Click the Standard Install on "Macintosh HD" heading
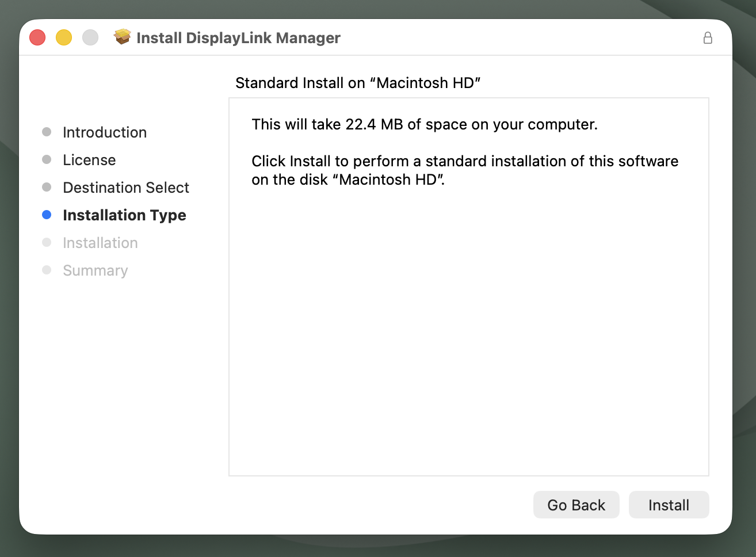Viewport: 756px width, 557px height. 358,83
